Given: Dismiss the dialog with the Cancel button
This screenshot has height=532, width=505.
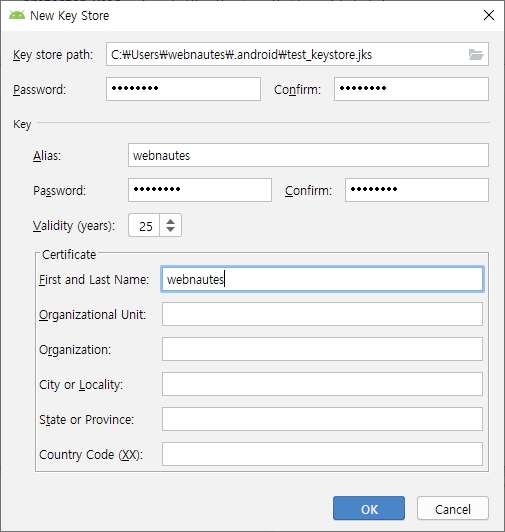Looking at the screenshot, I should (453, 508).
